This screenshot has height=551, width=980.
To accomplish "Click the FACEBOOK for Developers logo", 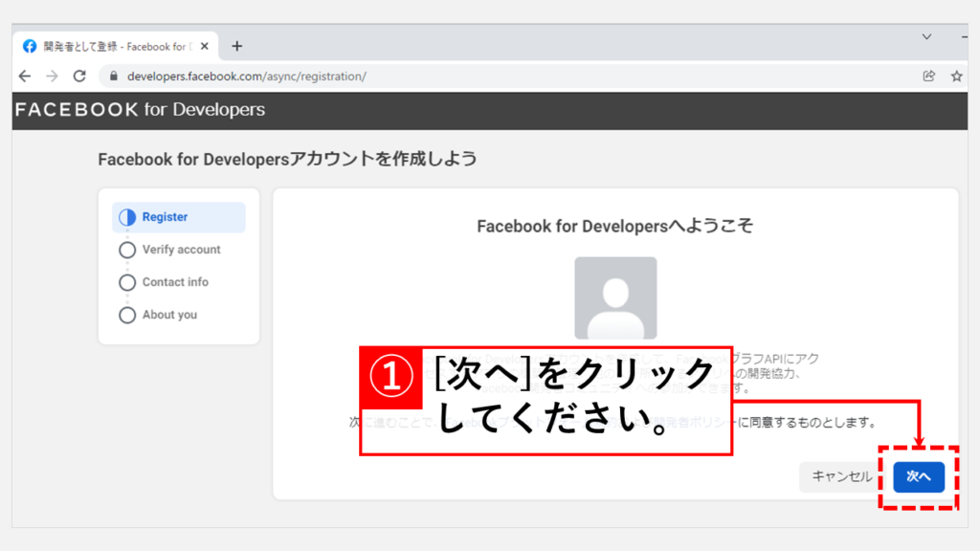I will pyautogui.click(x=140, y=110).
